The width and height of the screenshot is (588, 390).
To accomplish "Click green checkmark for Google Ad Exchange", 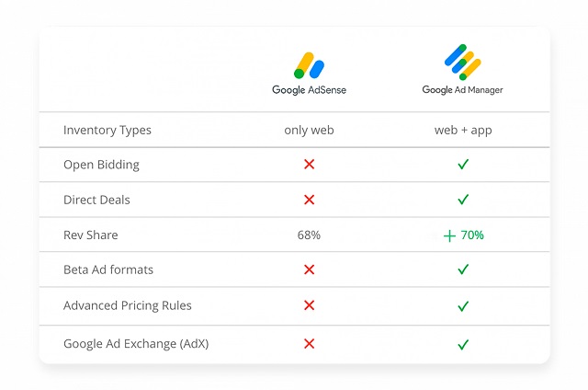I will pos(463,344).
